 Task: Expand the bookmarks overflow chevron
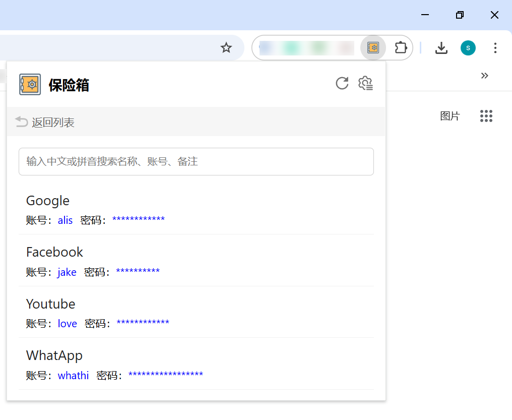(x=484, y=76)
